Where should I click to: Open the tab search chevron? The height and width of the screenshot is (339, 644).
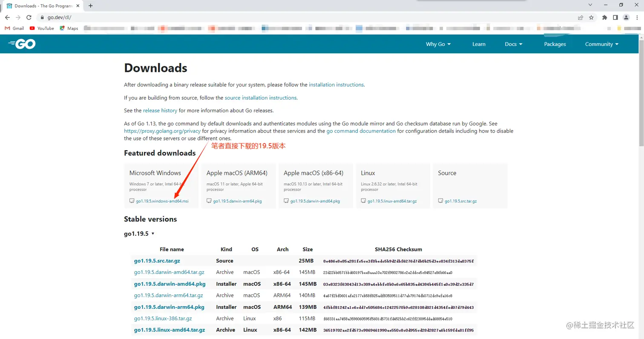coord(590,5)
